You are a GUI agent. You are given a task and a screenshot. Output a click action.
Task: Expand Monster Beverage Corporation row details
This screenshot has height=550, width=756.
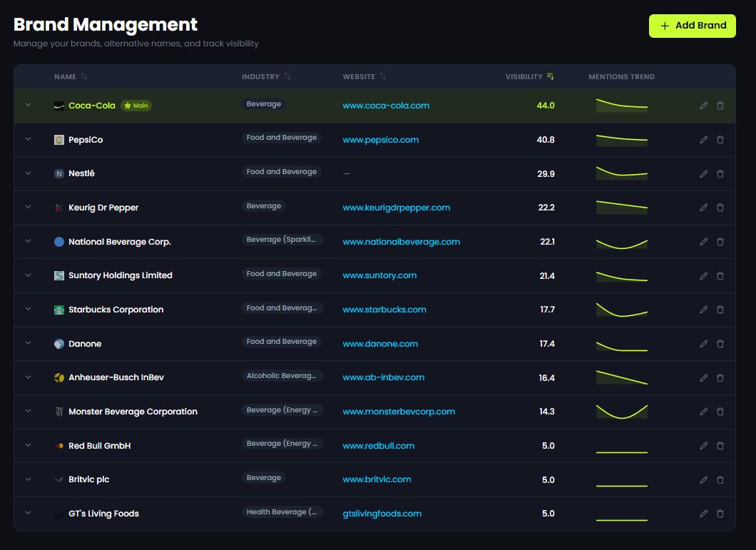click(29, 411)
